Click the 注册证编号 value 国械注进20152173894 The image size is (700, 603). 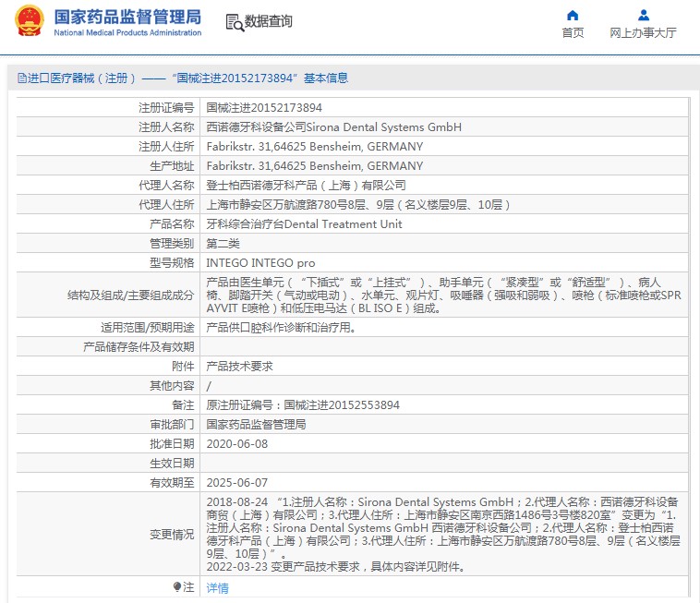pos(264,107)
